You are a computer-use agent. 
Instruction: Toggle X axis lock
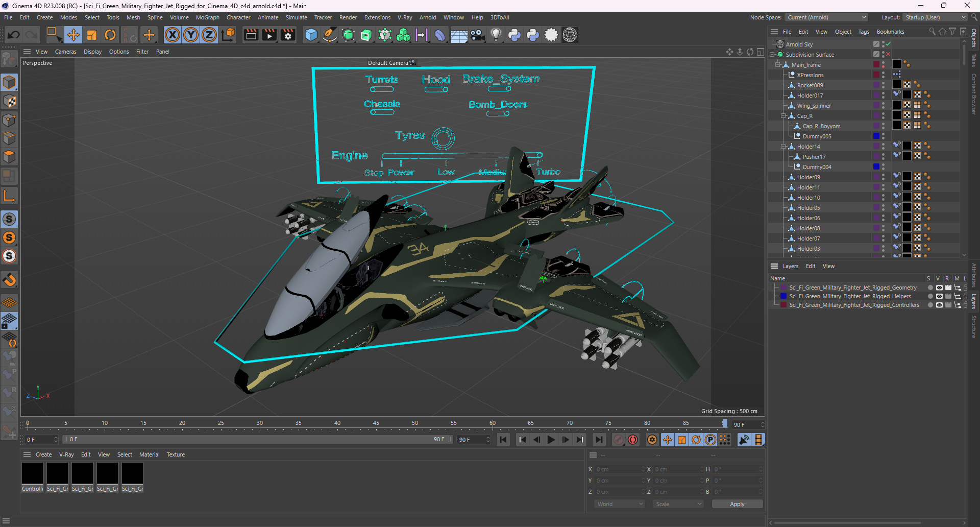tap(173, 35)
